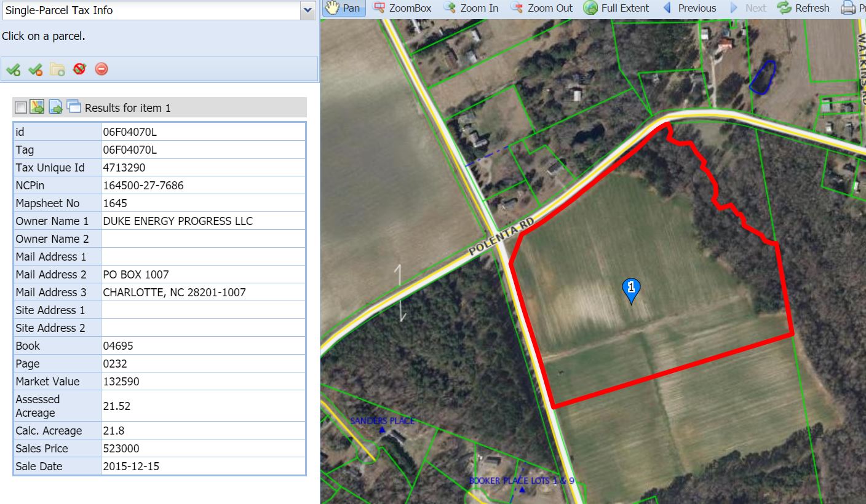Click the printer icon in toolbar

coord(848,8)
